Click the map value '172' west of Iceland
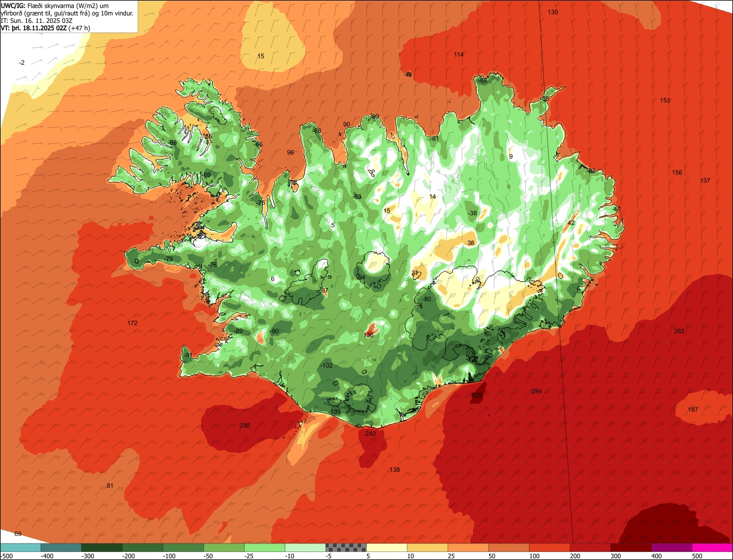Image resolution: width=733 pixels, height=560 pixels. coord(132,323)
